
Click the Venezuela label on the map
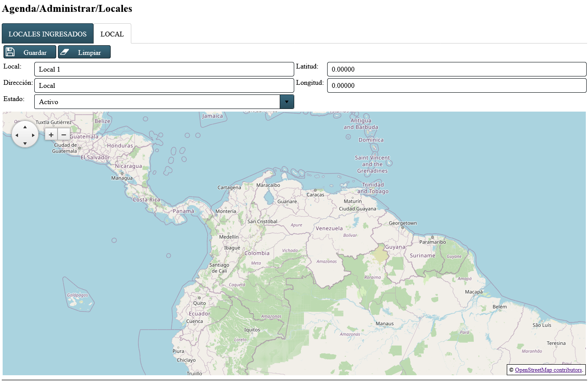pos(329,228)
